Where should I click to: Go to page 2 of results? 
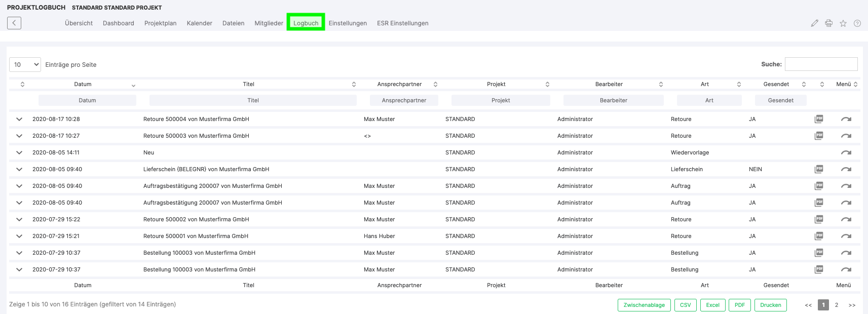coord(837,305)
